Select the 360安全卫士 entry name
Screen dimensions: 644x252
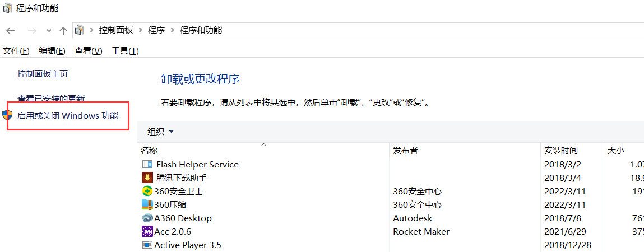[178, 192]
